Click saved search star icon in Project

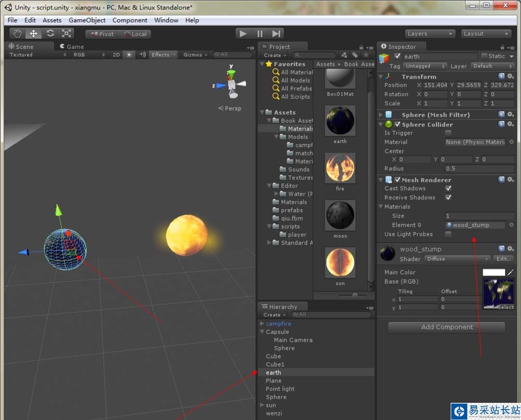coord(366,55)
